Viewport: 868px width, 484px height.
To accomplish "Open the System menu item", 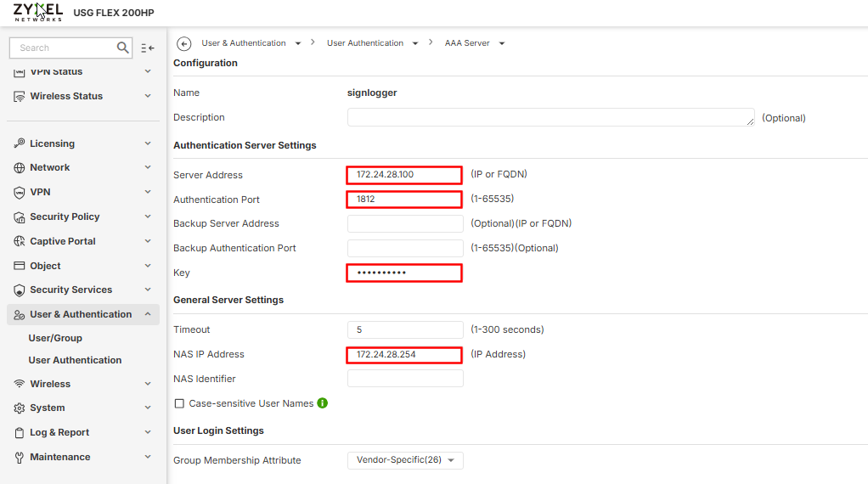I will (x=83, y=408).
